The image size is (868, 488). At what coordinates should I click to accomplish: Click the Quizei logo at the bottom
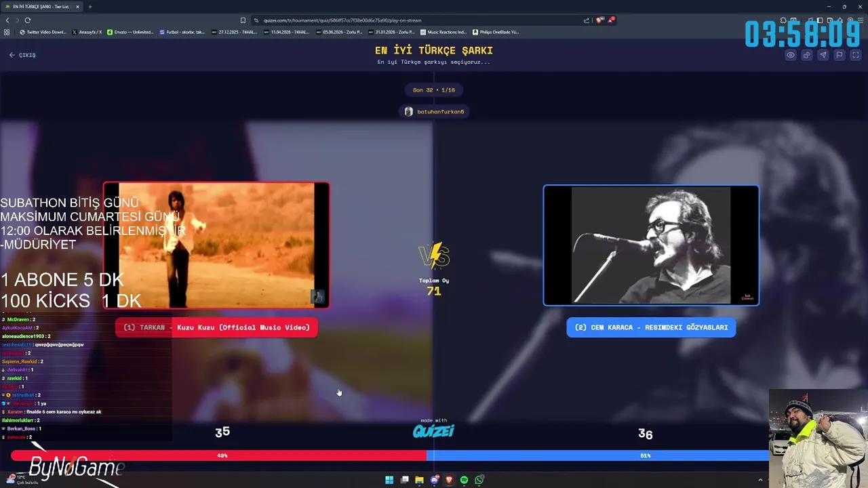[434, 430]
